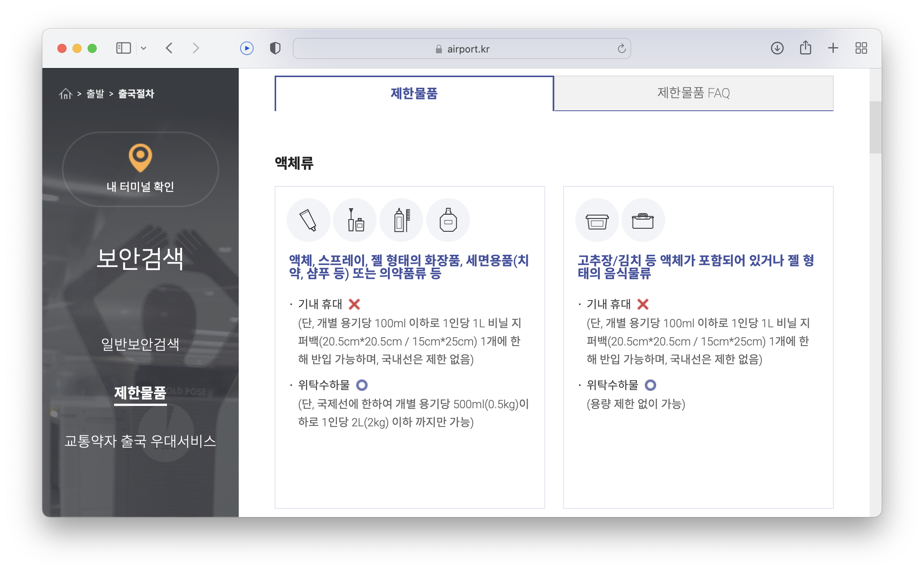Open 교통약자 출국 우대서비스 menu link
This screenshot has height=573, width=924.
coord(140,441)
